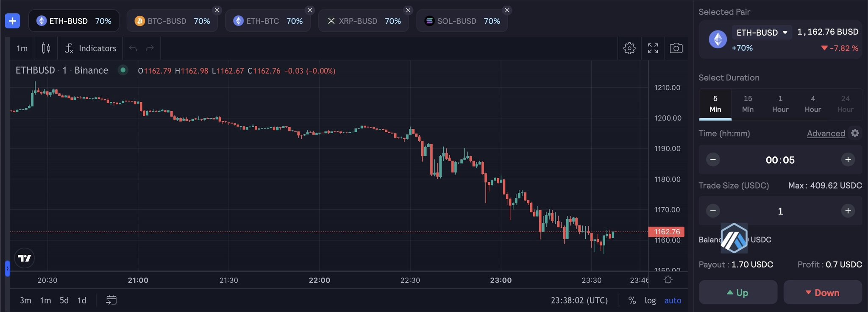Take a chart snapshot with the camera icon

tap(676, 48)
